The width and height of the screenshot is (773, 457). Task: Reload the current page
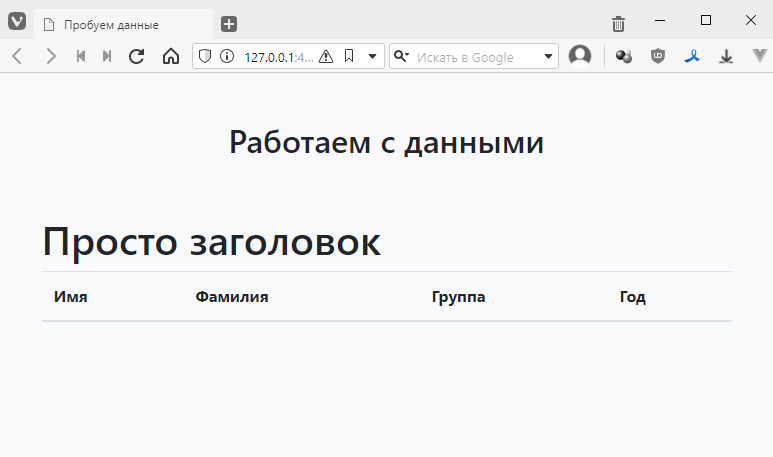click(137, 57)
